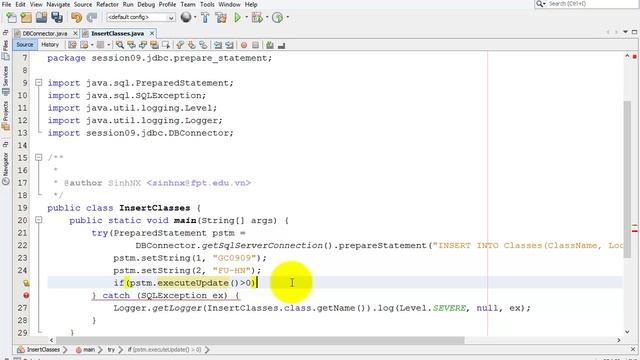
Task: Switch to Source view
Action: click(25, 44)
